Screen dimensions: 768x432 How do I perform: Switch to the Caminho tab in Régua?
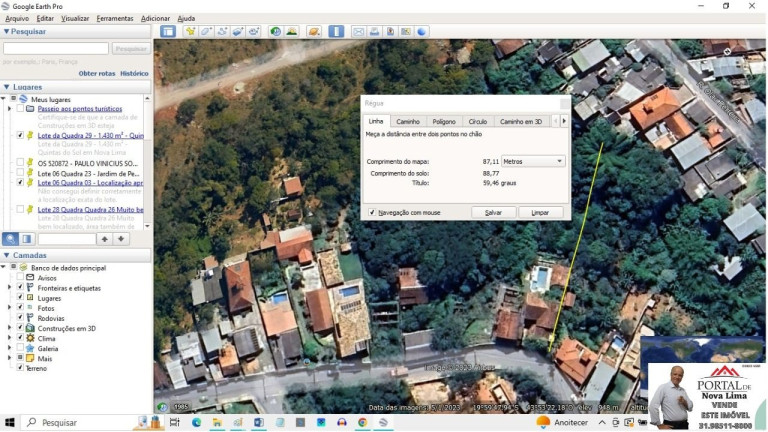(408, 121)
